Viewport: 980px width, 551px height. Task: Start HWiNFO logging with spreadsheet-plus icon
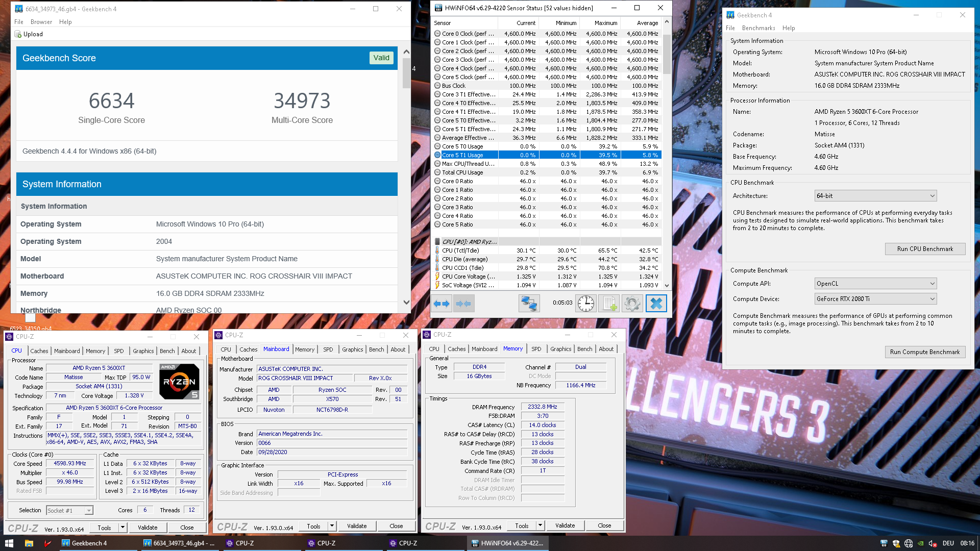tap(609, 304)
